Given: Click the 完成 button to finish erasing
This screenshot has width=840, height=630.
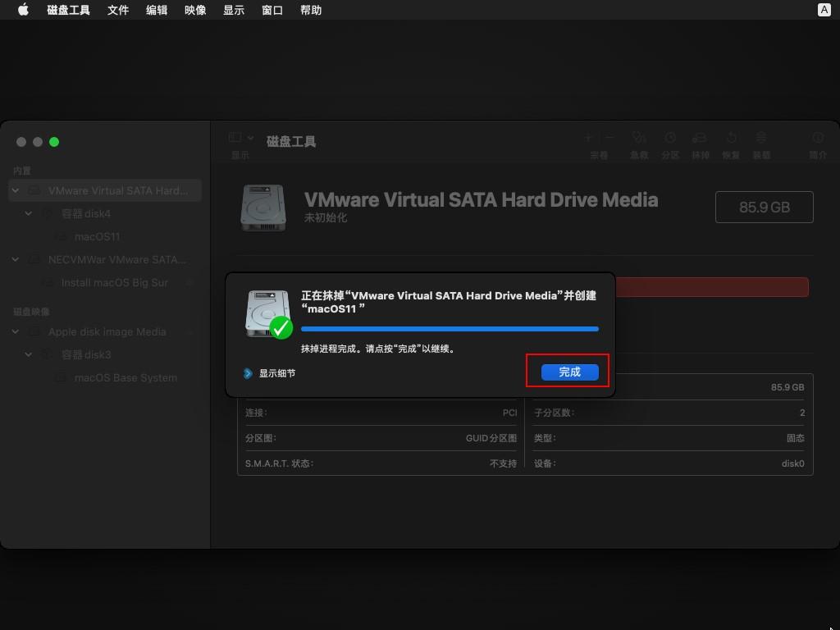Looking at the screenshot, I should 569,372.
